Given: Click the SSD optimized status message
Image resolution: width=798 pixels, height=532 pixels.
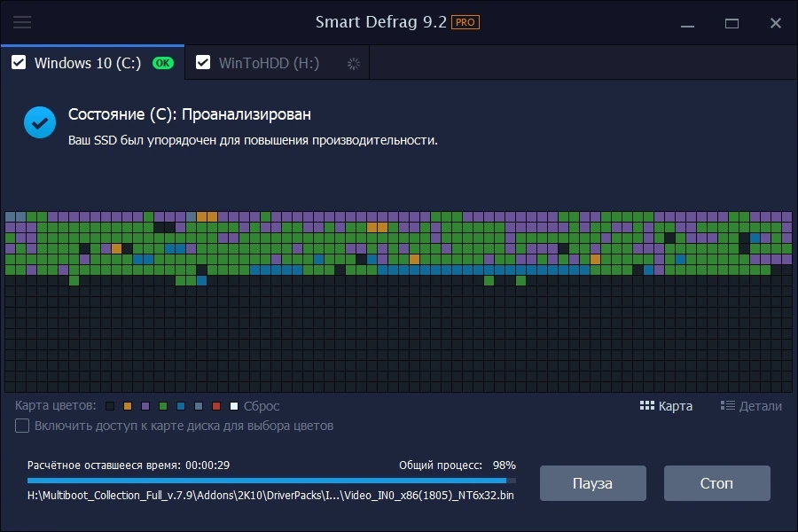Looking at the screenshot, I should (253, 140).
